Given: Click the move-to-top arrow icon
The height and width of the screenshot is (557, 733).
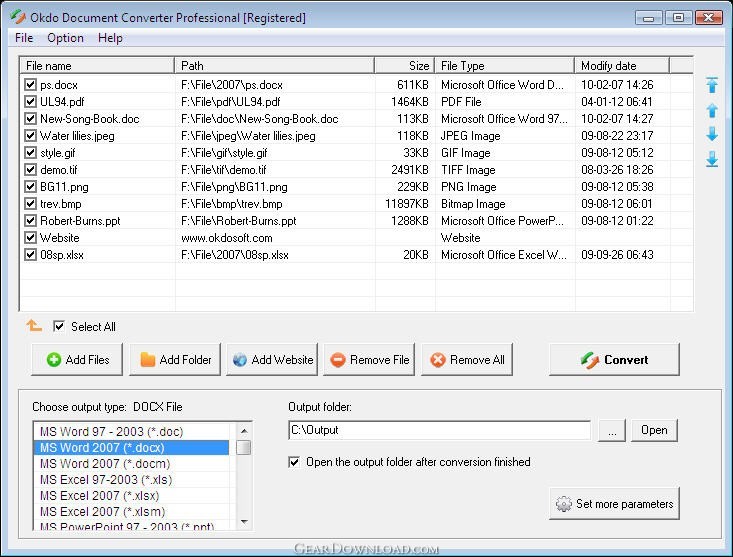Looking at the screenshot, I should [x=712, y=86].
